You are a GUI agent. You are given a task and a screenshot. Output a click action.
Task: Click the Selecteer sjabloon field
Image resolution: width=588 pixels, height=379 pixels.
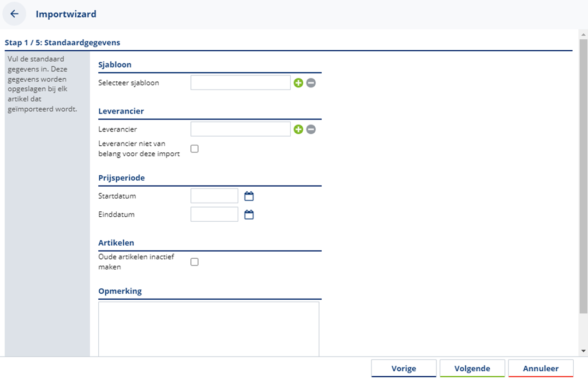coord(241,82)
